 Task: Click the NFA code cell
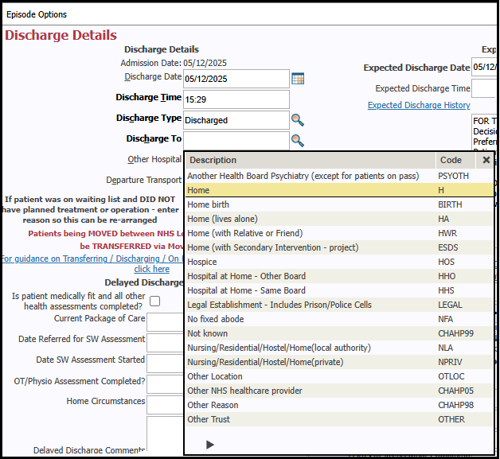[x=445, y=319]
